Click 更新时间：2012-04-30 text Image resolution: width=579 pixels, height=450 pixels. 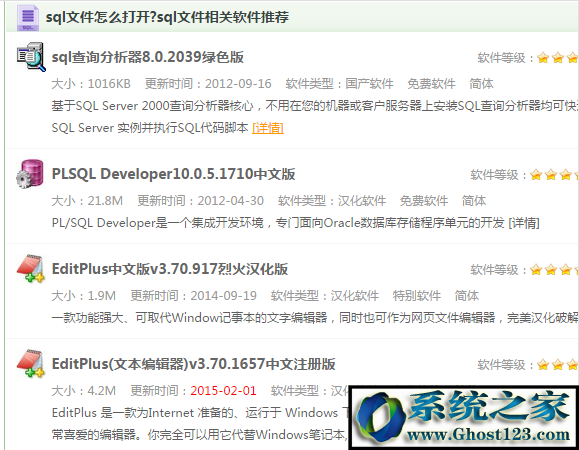tap(201, 201)
